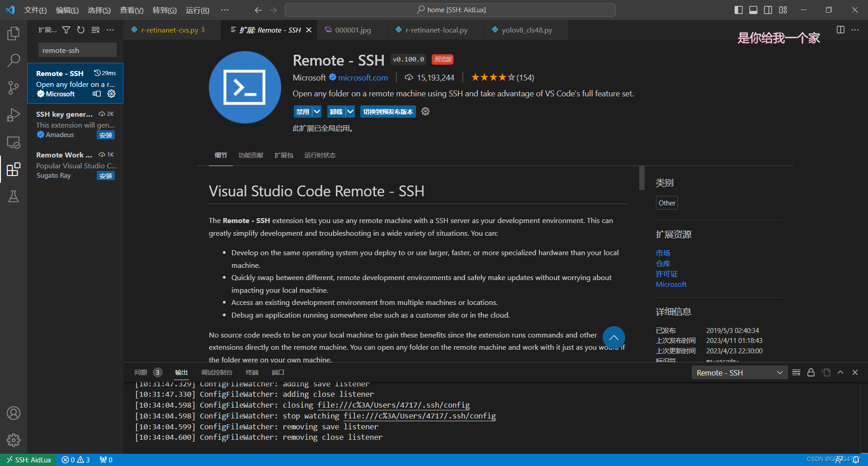Click errors and warnings status item
Screen dimensions: 868x466
[75, 460]
